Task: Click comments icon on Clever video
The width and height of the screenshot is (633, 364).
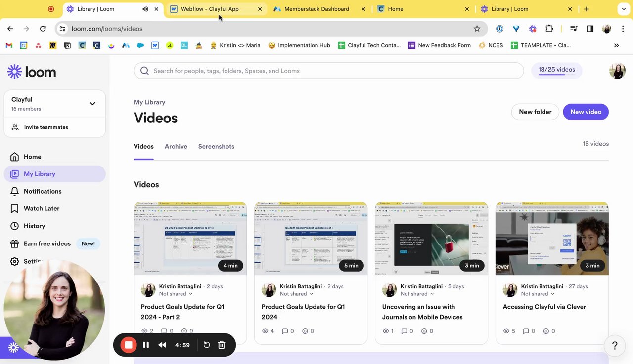Action: click(525, 331)
